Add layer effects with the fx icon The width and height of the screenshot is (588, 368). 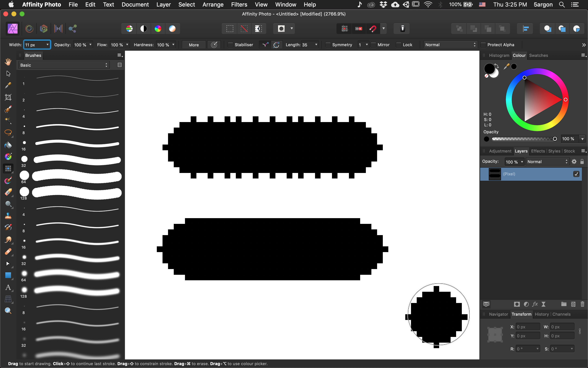tap(535, 304)
